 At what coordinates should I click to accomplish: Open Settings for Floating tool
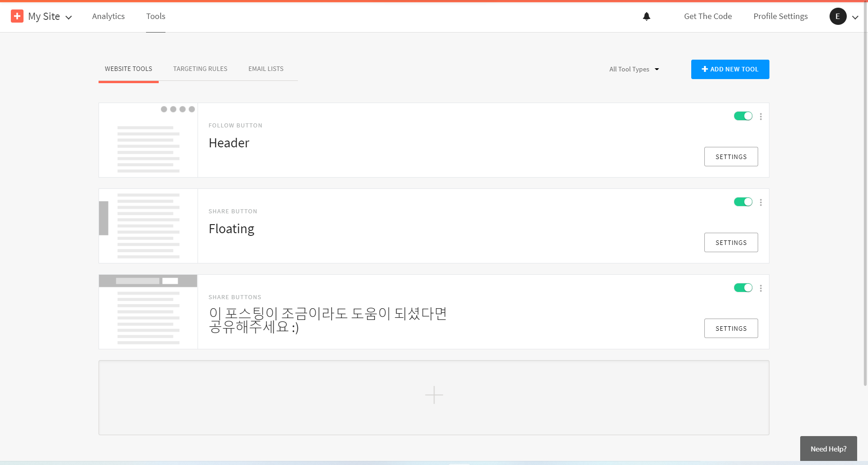tap(731, 243)
